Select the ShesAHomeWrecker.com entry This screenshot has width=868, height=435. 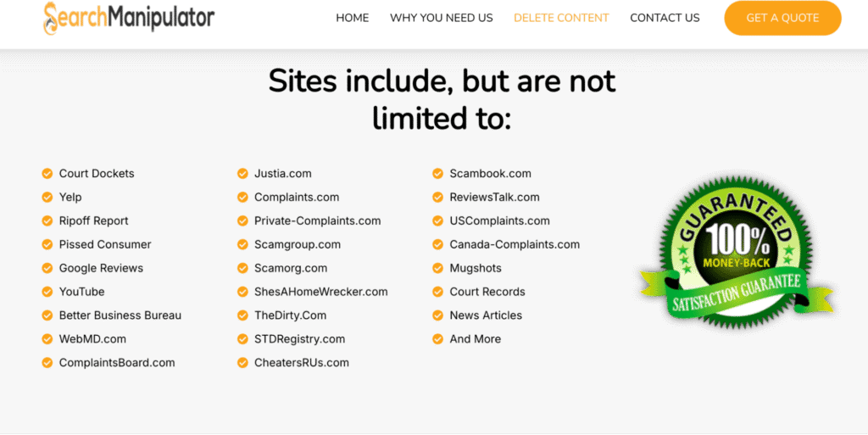click(x=321, y=292)
